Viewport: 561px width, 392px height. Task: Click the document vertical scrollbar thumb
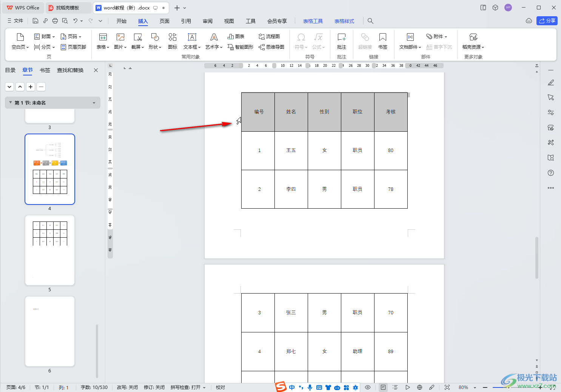click(537, 258)
